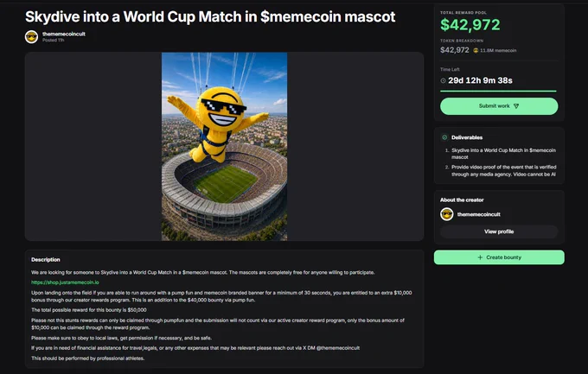Open the skydiving mascot stadium image
The image size is (588, 374).
point(224,147)
